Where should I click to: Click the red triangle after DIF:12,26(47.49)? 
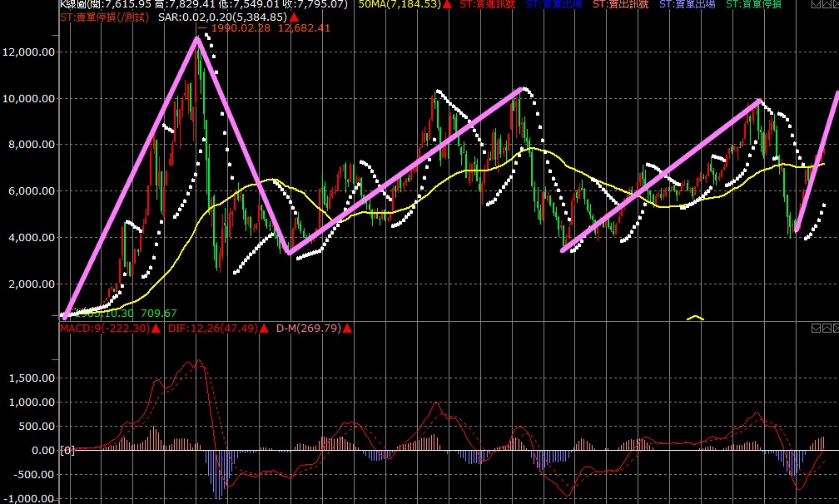pos(264,329)
